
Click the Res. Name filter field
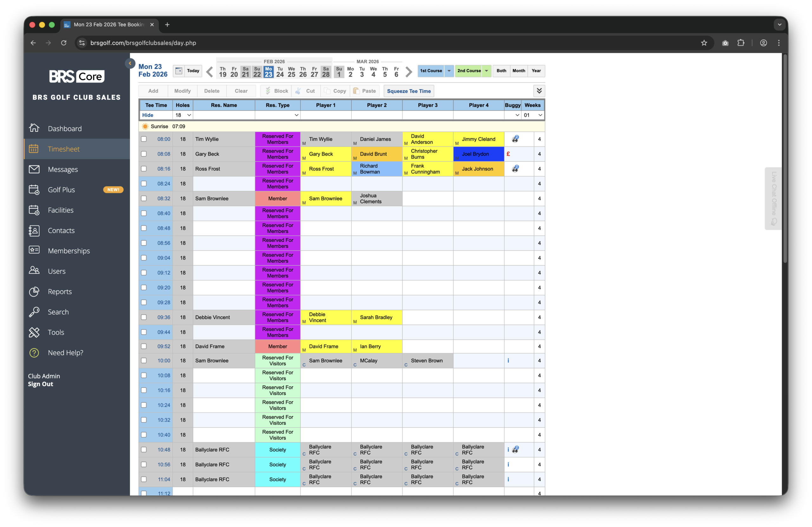click(x=224, y=115)
